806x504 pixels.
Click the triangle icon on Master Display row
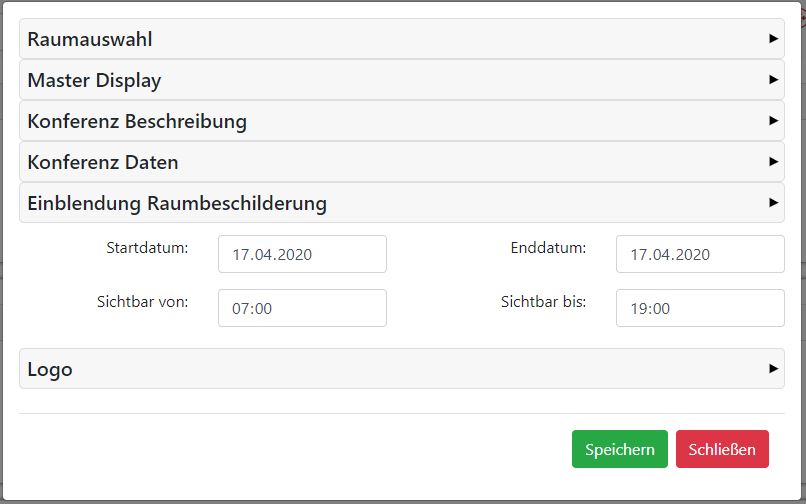click(773, 80)
